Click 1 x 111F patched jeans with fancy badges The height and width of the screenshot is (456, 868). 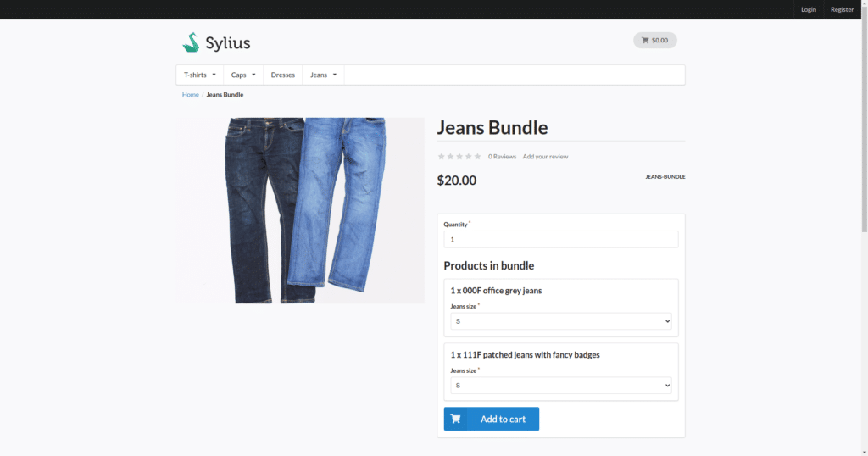525,355
